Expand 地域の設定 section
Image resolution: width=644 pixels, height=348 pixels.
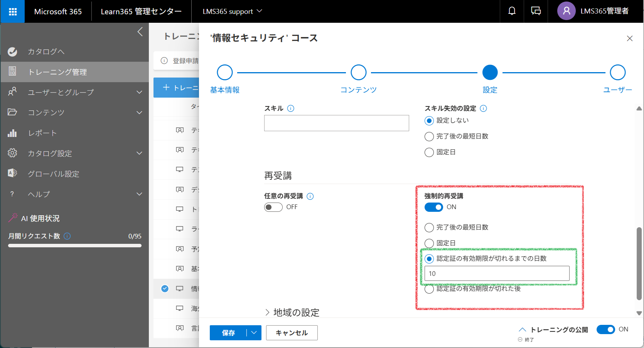(x=292, y=313)
